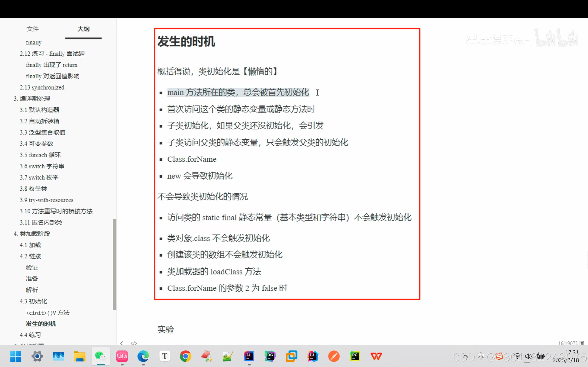Viewport: 588px width, 367px height.
Task: Open Postman from taskbar
Action: [x=334, y=356]
